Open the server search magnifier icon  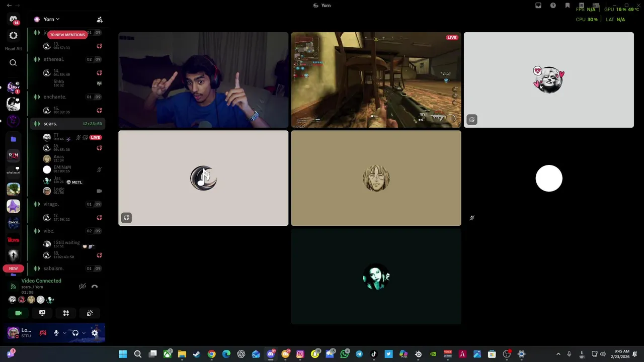tap(13, 63)
